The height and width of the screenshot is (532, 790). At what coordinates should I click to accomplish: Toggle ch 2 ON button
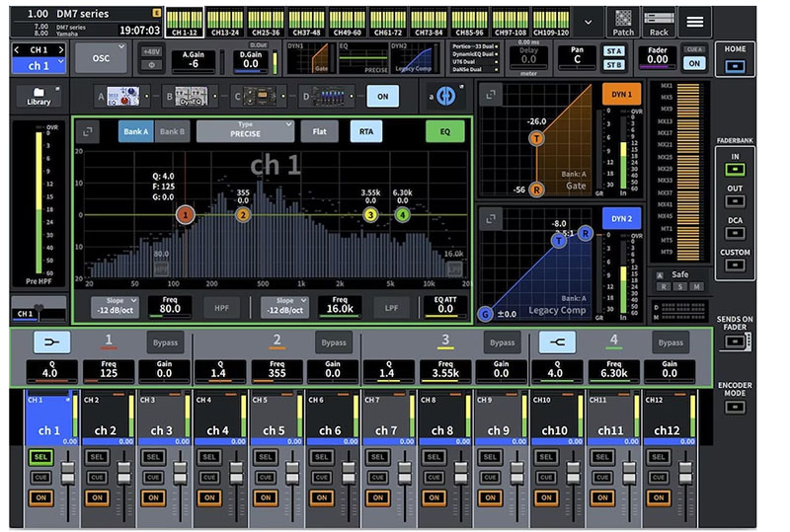pyautogui.click(x=97, y=497)
